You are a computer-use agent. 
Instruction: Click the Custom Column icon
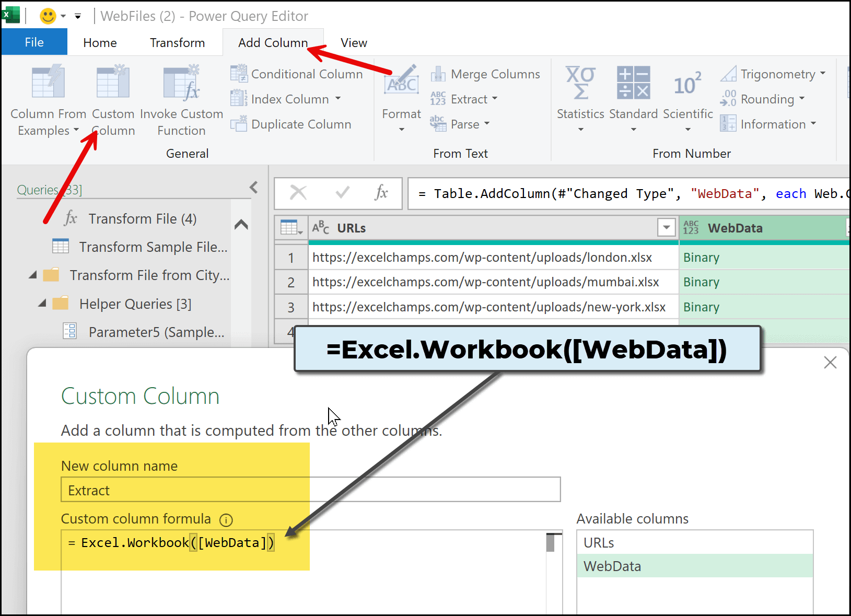click(x=113, y=83)
